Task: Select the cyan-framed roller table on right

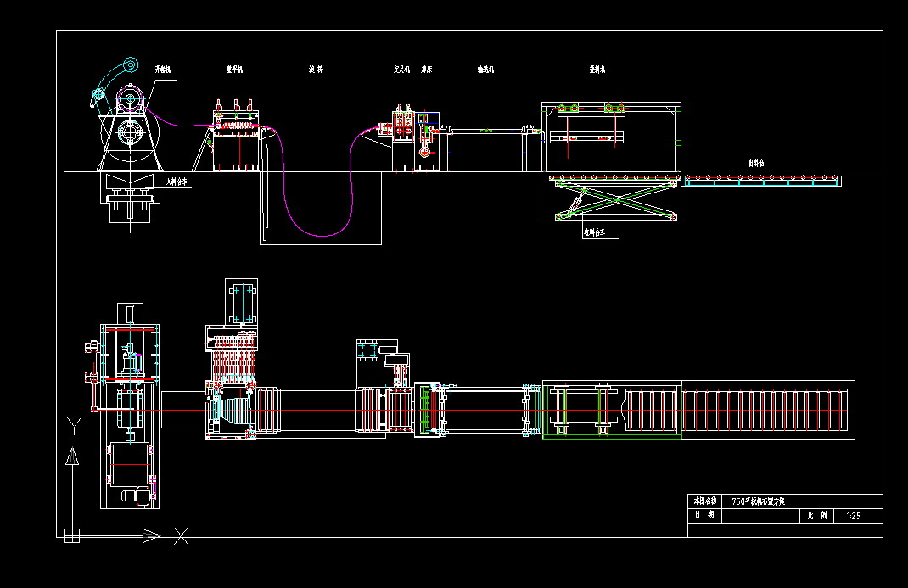Action: (x=762, y=181)
